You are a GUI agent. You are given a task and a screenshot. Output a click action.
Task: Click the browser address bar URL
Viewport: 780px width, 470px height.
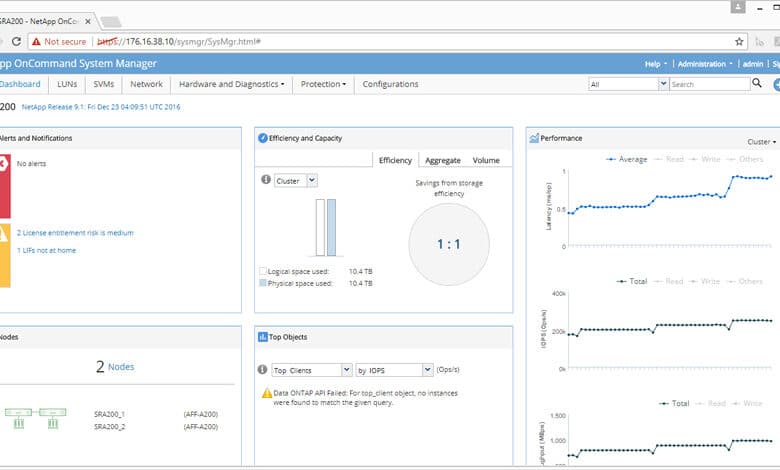click(179, 42)
